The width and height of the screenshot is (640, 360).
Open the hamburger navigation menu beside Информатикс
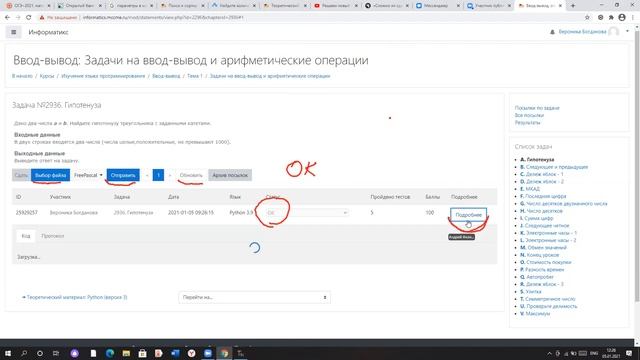[x=13, y=32]
